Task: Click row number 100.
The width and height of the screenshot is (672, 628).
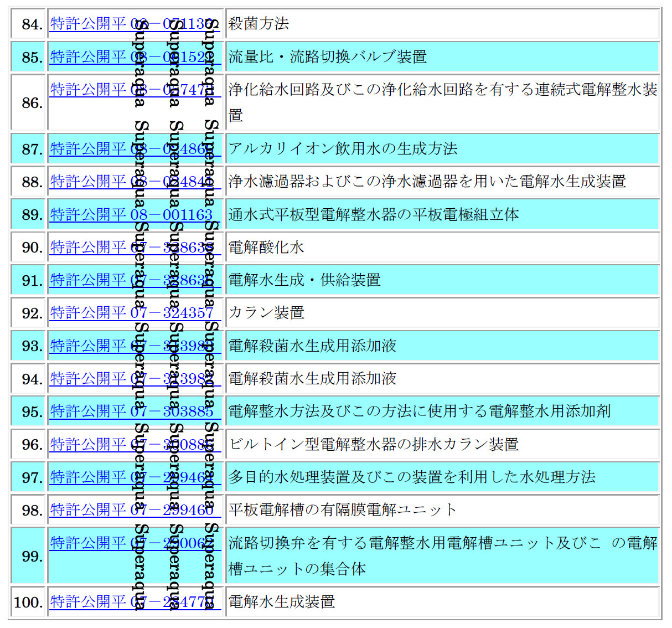Action: tap(29, 603)
